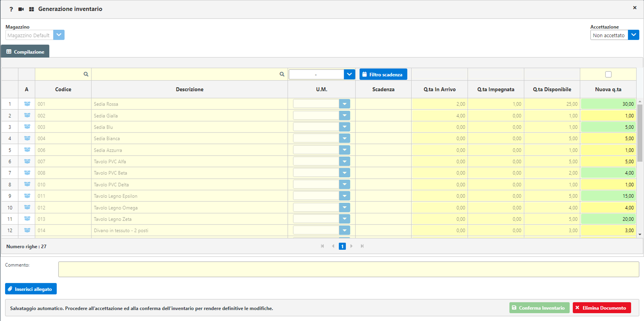This screenshot has height=321, width=644.
Task: Sort by Q.ta Disponibile column header
Action: [x=552, y=90]
